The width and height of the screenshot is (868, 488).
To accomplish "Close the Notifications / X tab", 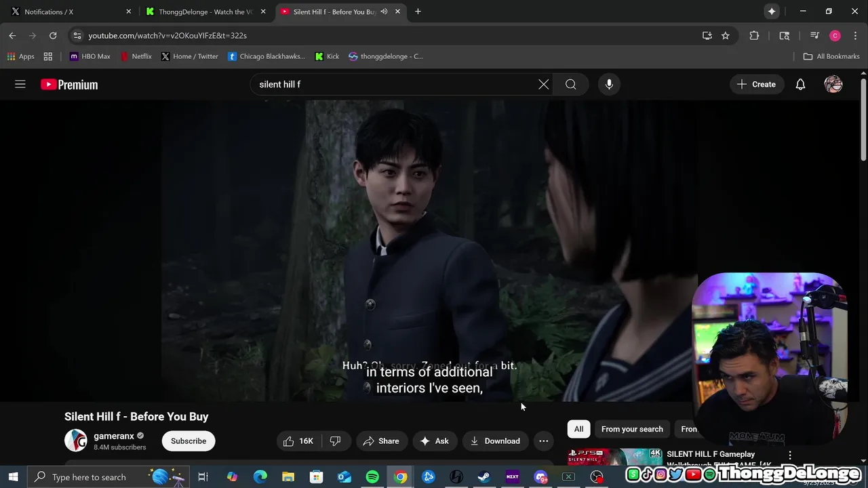I will (x=128, y=12).
